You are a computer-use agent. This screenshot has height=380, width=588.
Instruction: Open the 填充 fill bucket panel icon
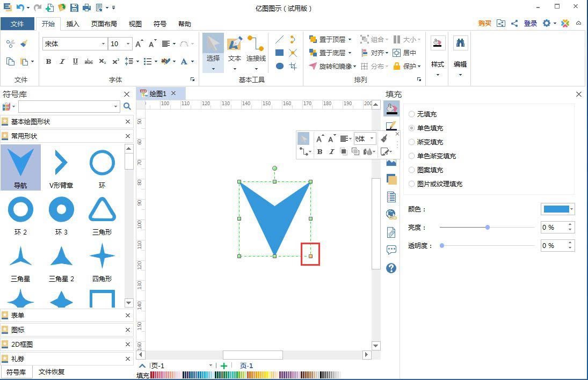tap(391, 108)
